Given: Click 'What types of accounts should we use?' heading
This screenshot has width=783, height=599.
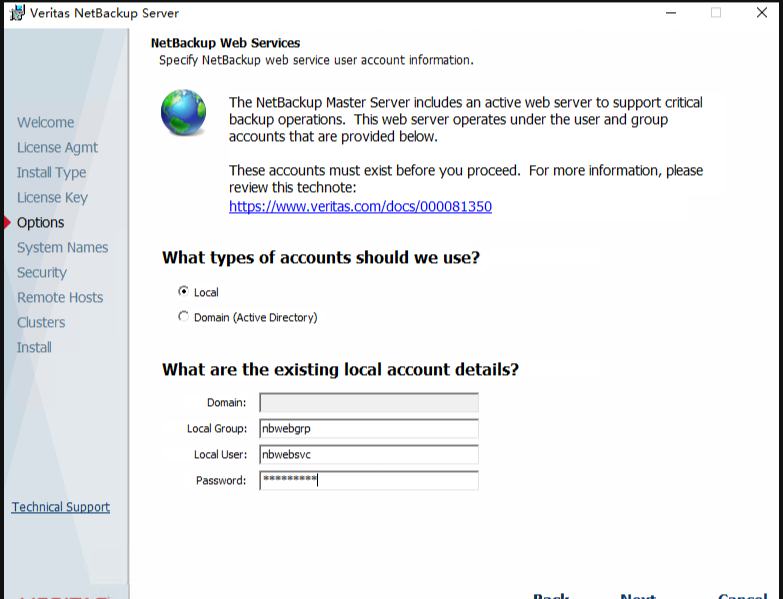Looking at the screenshot, I should [x=321, y=258].
